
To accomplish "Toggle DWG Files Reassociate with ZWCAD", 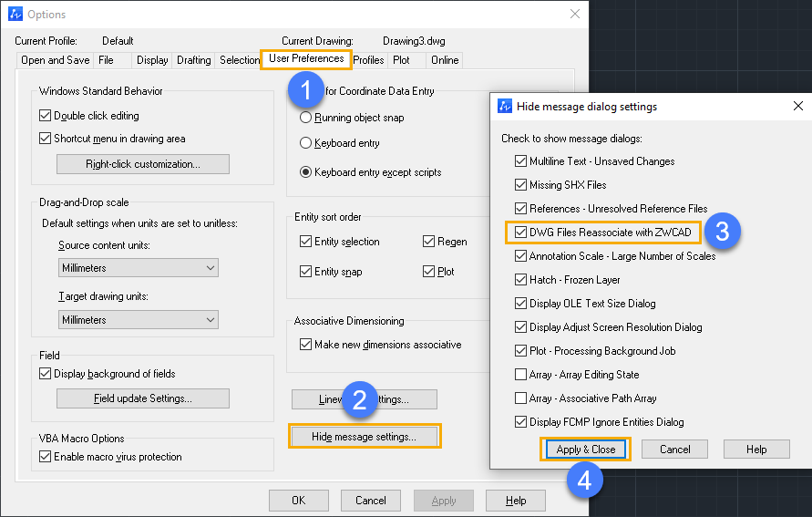I will [x=521, y=233].
